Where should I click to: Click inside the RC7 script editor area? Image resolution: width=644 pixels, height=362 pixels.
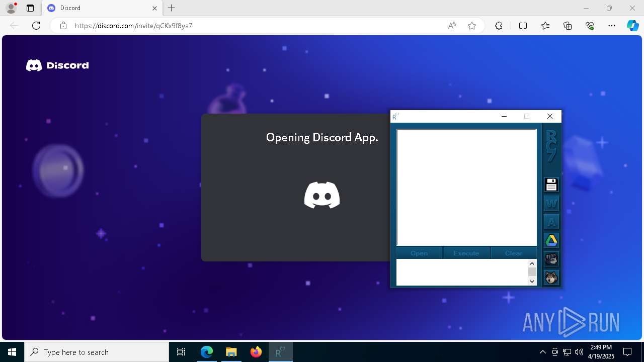[467, 188]
